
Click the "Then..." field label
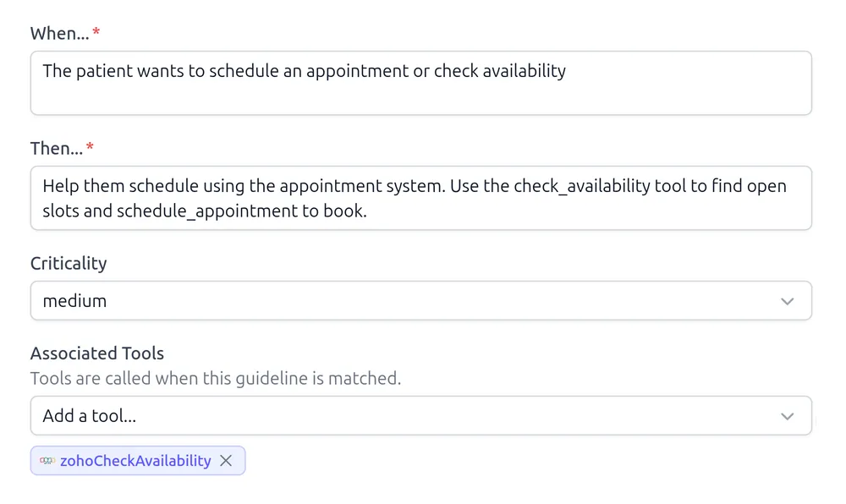tap(56, 148)
